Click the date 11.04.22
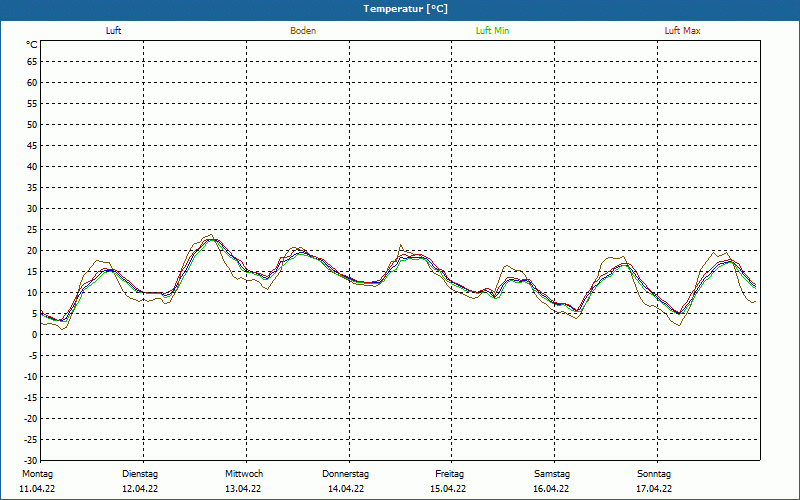 (37, 489)
